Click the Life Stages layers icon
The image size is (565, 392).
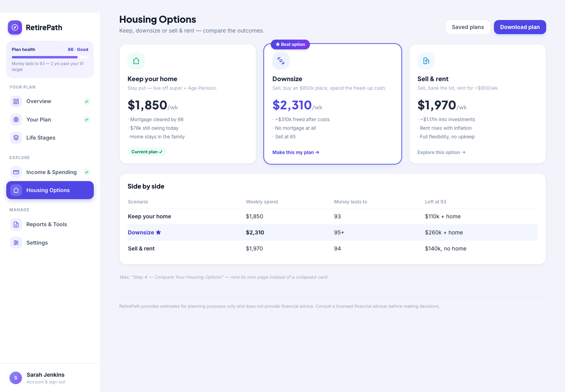point(16,138)
